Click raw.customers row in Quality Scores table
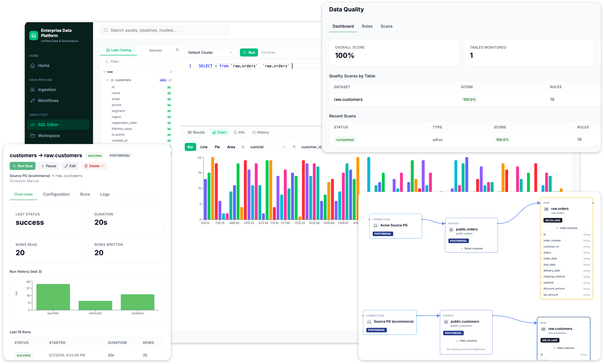604x364 pixels. 465,100
